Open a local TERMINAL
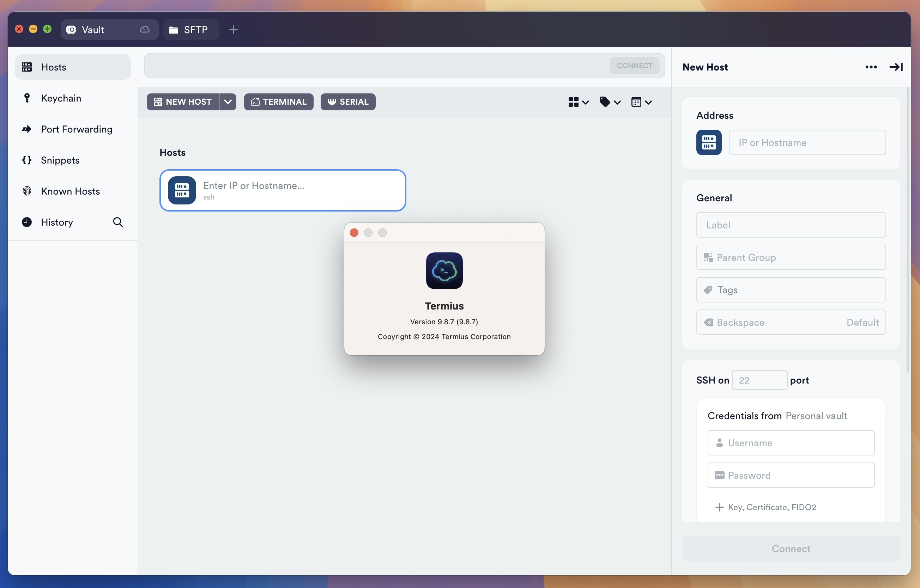This screenshot has height=588, width=920. pyautogui.click(x=279, y=102)
